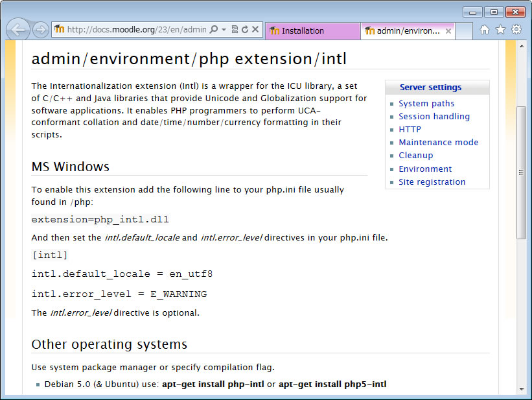This screenshot has width=532, height=400.
Task: Click the browser Back arrow button
Action: pyautogui.click(x=19, y=30)
